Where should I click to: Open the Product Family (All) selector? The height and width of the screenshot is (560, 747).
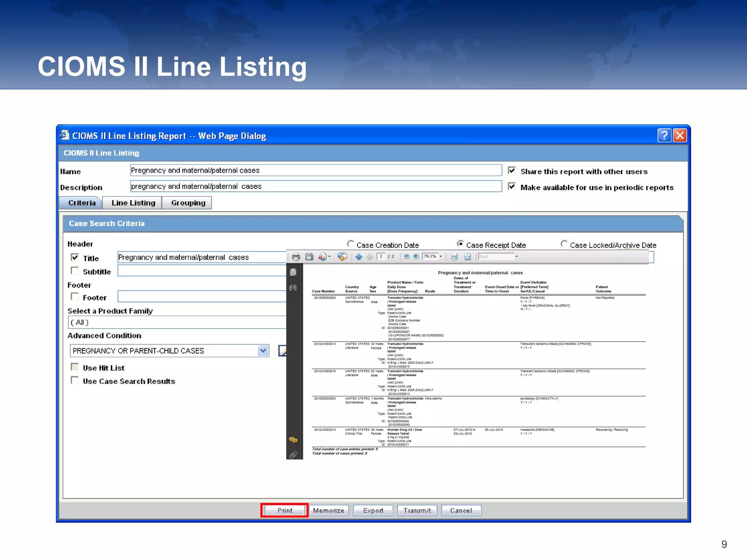click(177, 322)
